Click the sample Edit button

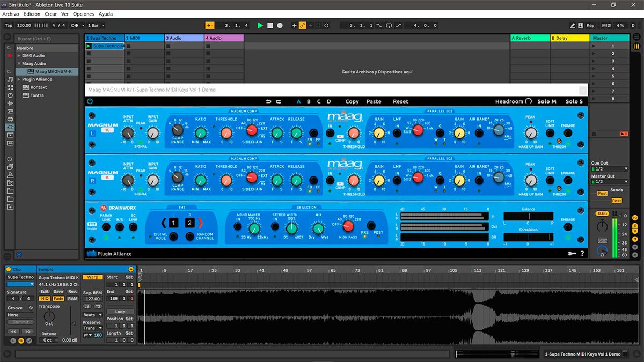tap(45, 291)
